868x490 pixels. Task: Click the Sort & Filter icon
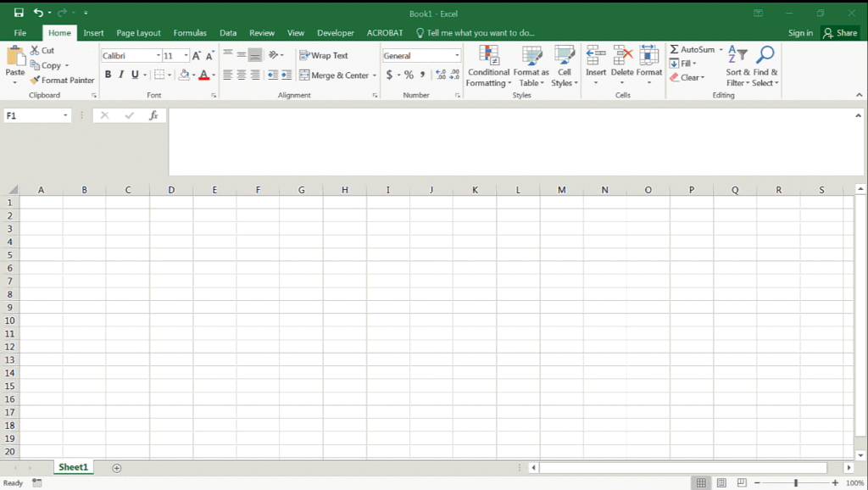(x=737, y=56)
